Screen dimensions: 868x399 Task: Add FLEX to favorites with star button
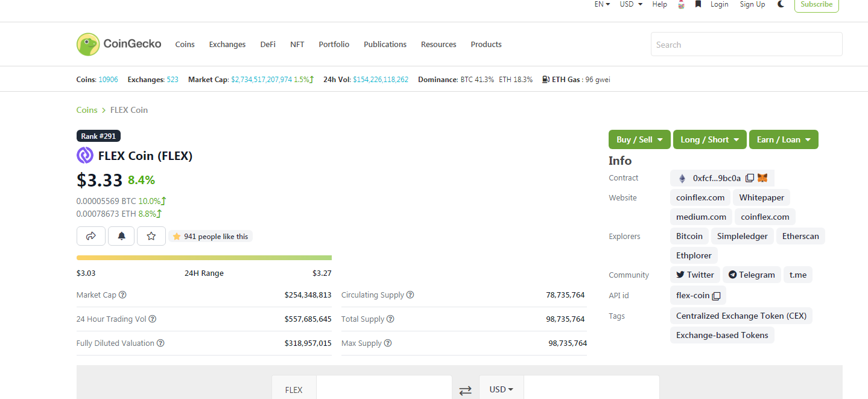151,236
